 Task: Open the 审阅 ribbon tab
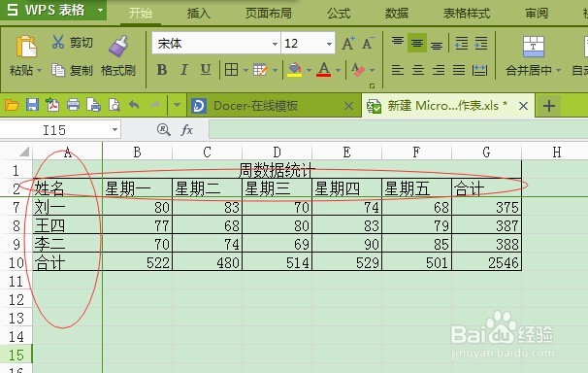[537, 14]
